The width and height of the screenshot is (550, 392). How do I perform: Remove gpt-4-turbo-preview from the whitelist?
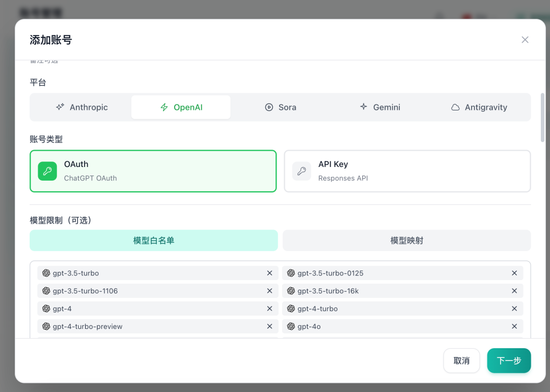pos(269,326)
